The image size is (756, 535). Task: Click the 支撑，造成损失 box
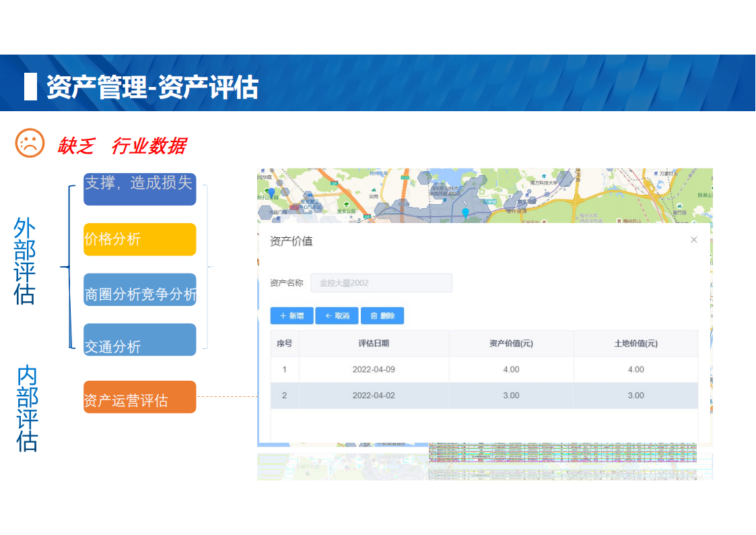(139, 189)
